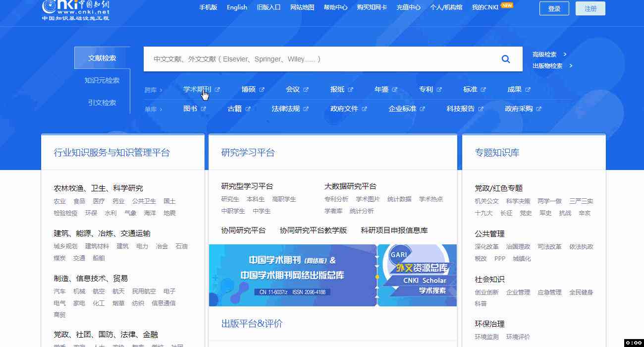Image resolution: width=644 pixels, height=347 pixels.
Task: Click the 创业创新 topic link
Action: [487, 292]
